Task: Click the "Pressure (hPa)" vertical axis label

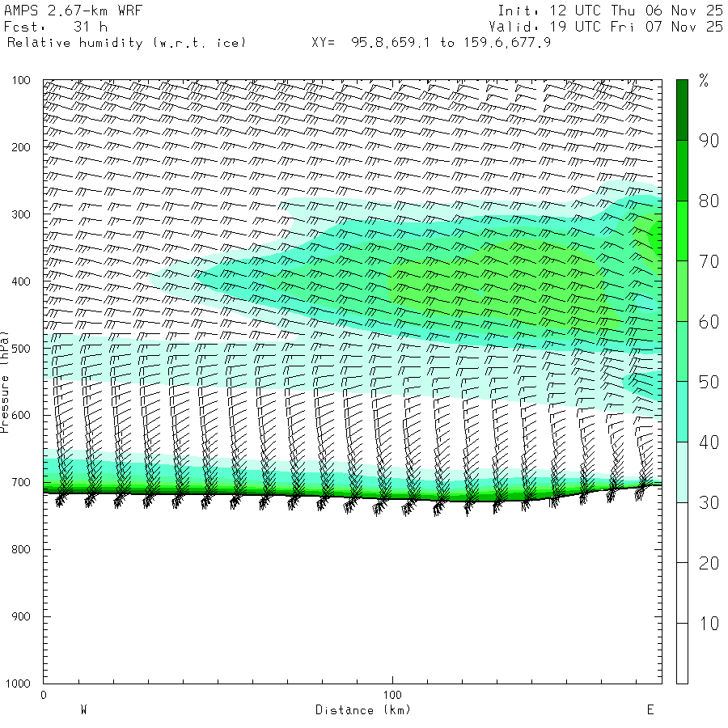Action: [x=6, y=380]
